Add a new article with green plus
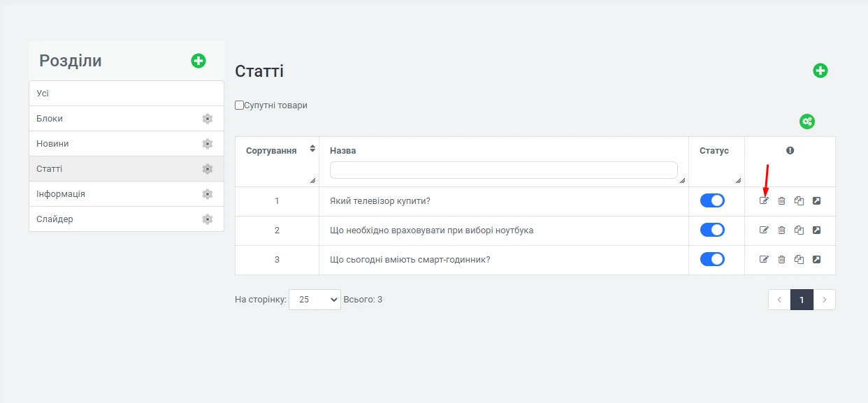 click(820, 71)
